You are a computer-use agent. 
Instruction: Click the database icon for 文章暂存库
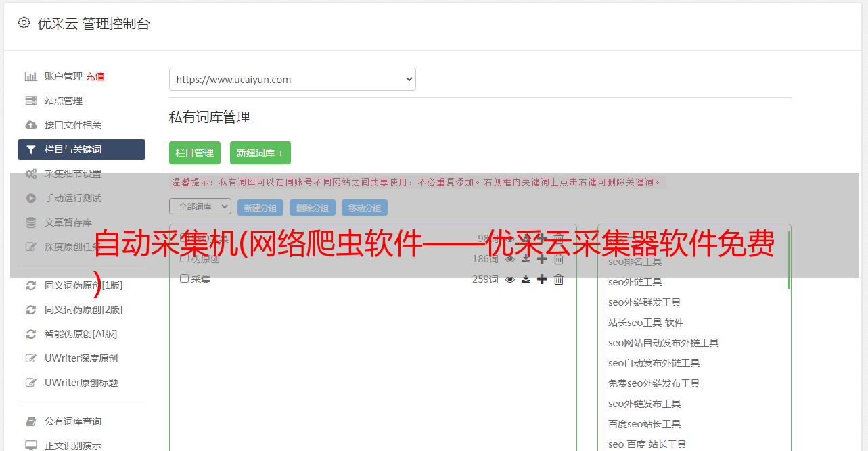(31, 222)
